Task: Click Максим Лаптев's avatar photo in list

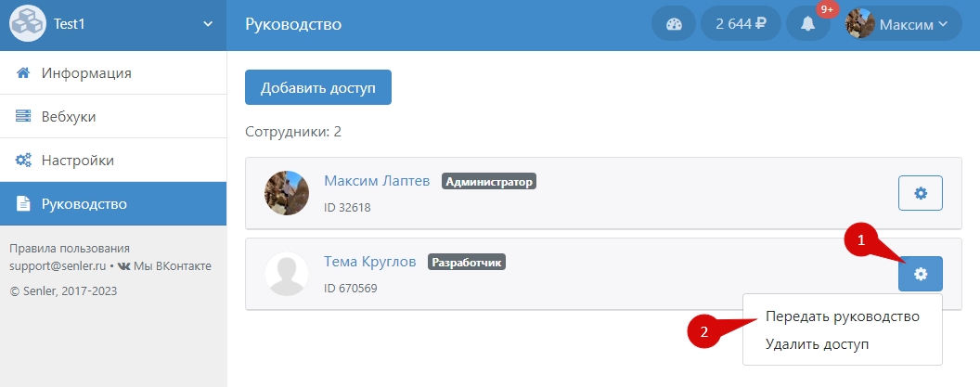Action: click(x=287, y=193)
